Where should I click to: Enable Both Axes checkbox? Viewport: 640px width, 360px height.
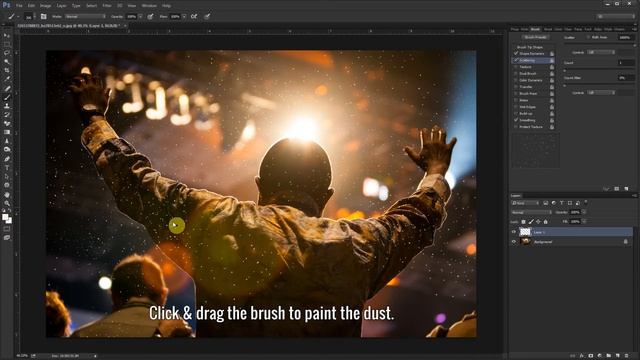(x=588, y=37)
